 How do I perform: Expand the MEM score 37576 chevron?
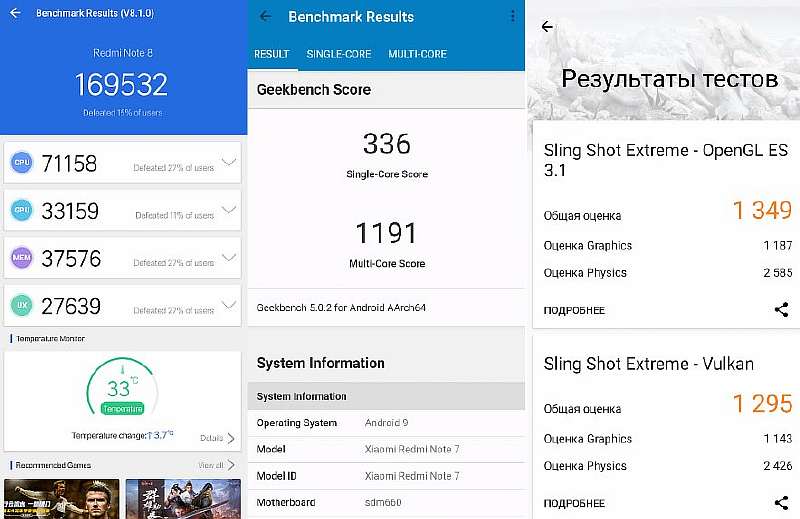click(x=229, y=258)
